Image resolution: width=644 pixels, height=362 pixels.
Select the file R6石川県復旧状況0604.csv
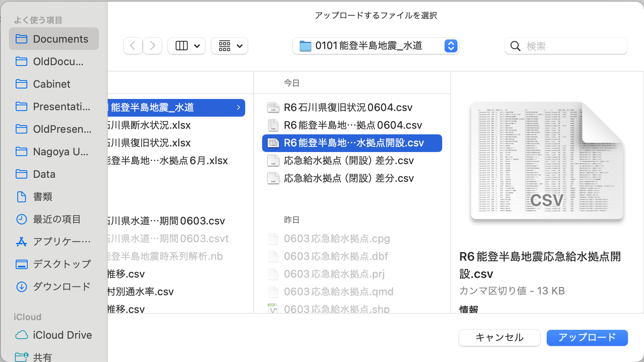[348, 107]
